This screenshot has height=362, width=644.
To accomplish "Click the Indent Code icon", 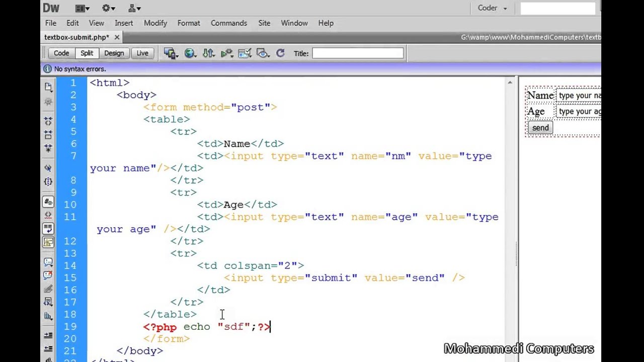I will coord(48,335).
